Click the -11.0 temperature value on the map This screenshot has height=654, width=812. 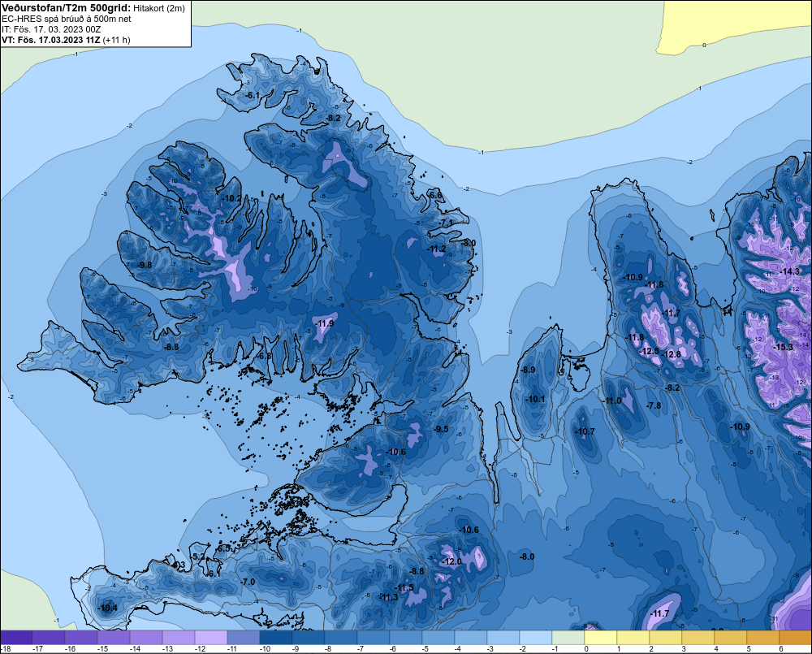(x=611, y=401)
